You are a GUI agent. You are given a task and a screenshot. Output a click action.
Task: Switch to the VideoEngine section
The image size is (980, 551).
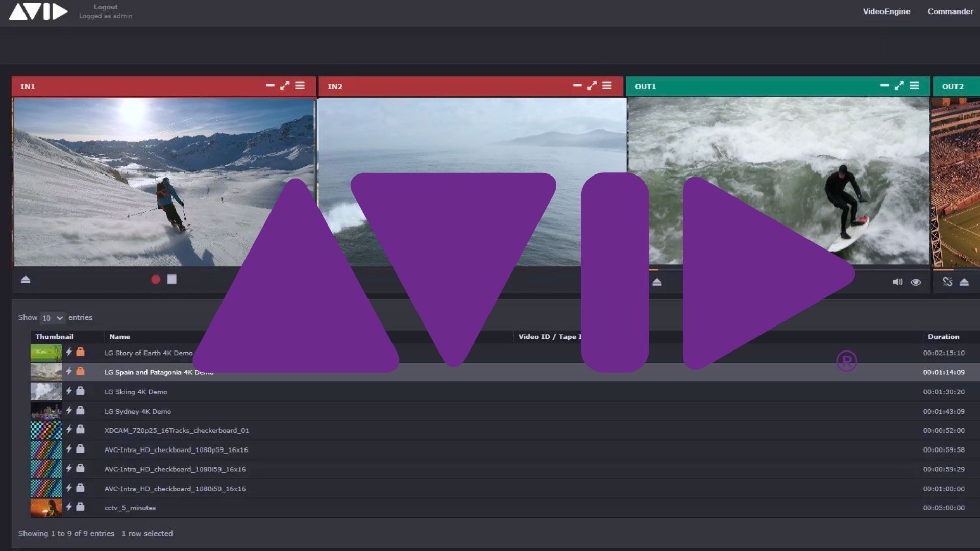pos(886,11)
